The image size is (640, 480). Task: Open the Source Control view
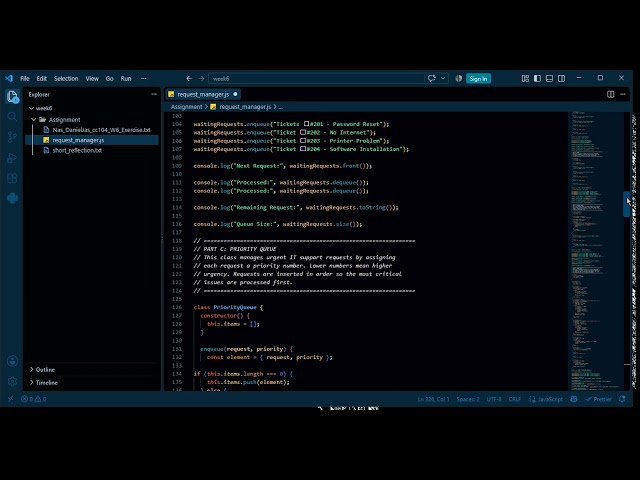(x=12, y=137)
